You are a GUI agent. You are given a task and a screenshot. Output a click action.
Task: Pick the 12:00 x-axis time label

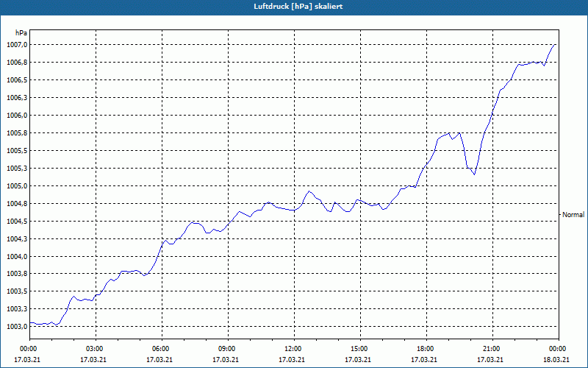[x=293, y=349]
